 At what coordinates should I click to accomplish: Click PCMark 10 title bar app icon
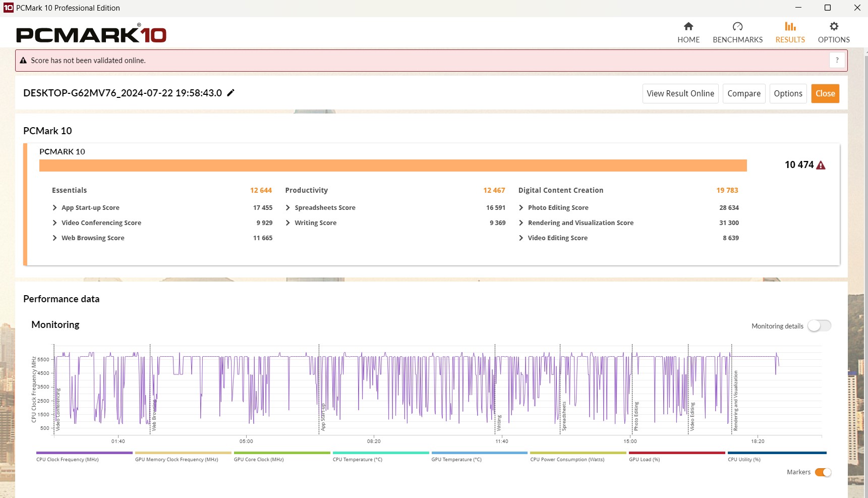coord(8,8)
